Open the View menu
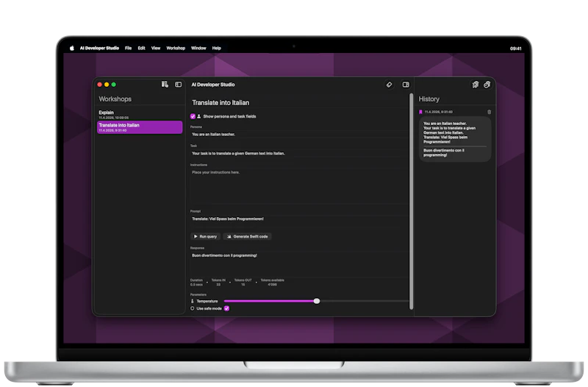This screenshot has width=588, height=387. click(156, 48)
